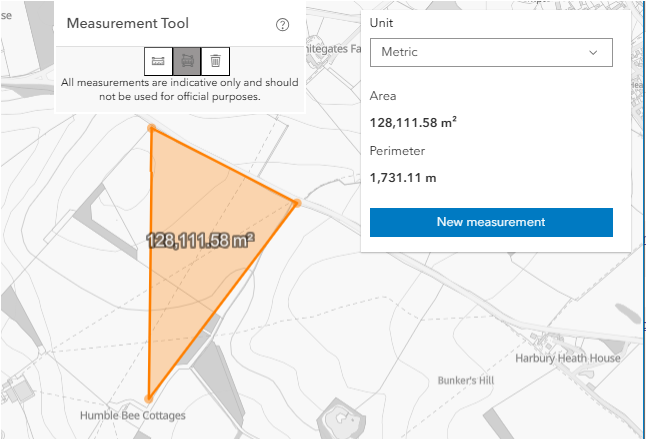The image size is (647, 440).
Task: Click top vertex of orange polygon
Action: pos(152,128)
